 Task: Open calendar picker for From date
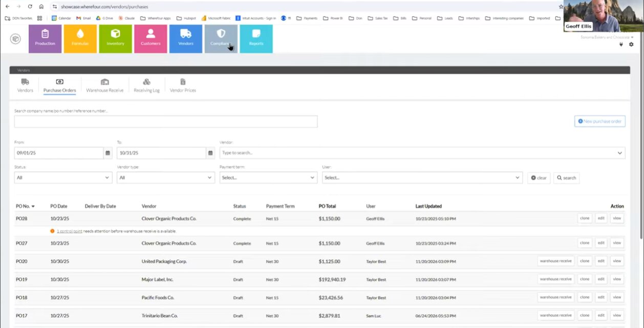tap(108, 153)
